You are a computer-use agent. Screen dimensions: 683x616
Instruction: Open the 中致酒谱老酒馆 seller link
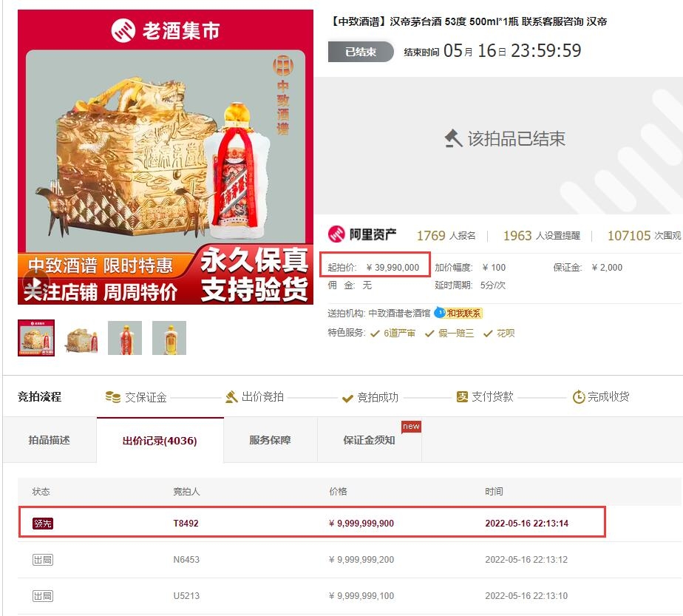(x=399, y=314)
